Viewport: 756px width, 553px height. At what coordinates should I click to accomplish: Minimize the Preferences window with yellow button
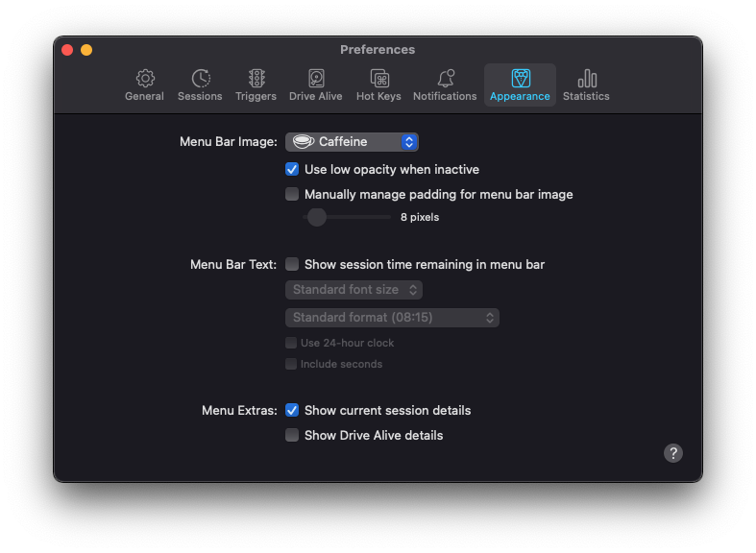click(x=86, y=50)
